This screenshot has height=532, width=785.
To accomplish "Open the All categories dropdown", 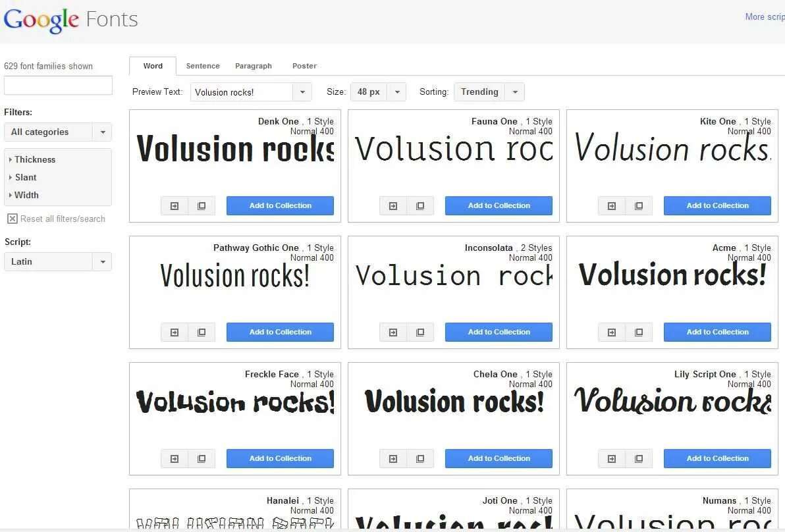I will click(x=57, y=132).
